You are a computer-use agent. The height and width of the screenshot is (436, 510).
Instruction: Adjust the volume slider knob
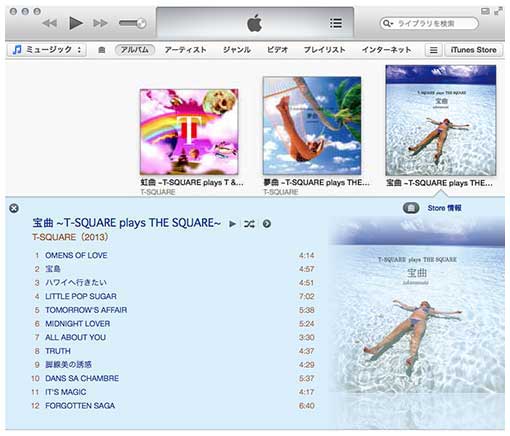click(141, 23)
